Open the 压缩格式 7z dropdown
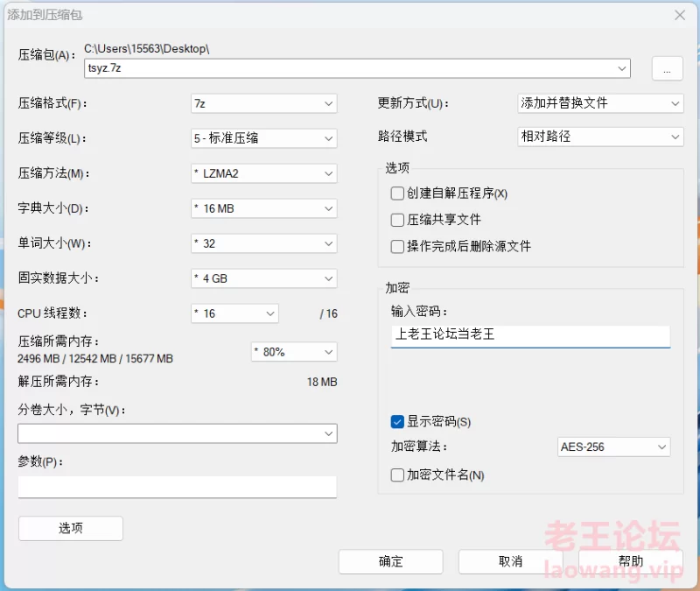Screen dimensions: 700x591 click(264, 103)
